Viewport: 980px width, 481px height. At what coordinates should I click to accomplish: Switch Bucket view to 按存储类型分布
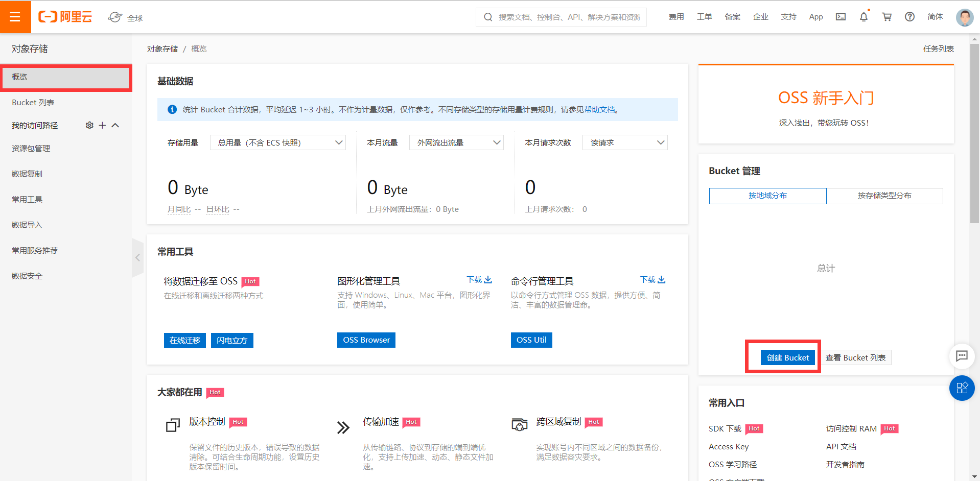[x=885, y=196]
